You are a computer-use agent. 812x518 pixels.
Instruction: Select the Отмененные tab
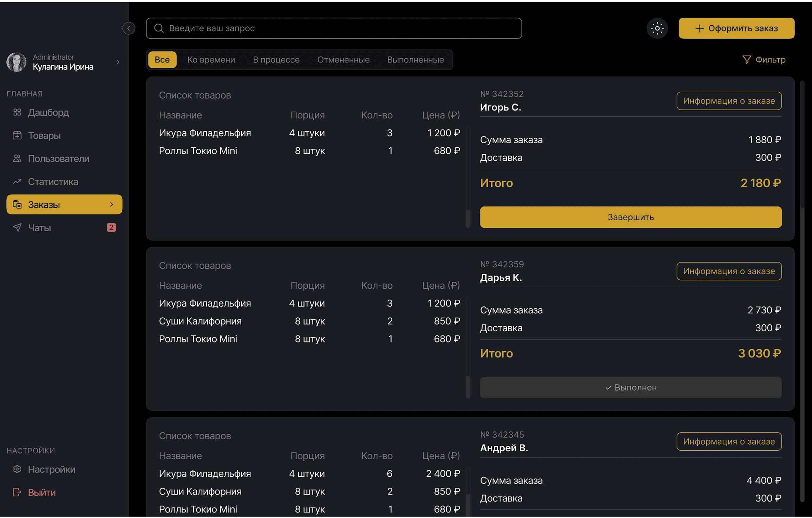point(343,60)
